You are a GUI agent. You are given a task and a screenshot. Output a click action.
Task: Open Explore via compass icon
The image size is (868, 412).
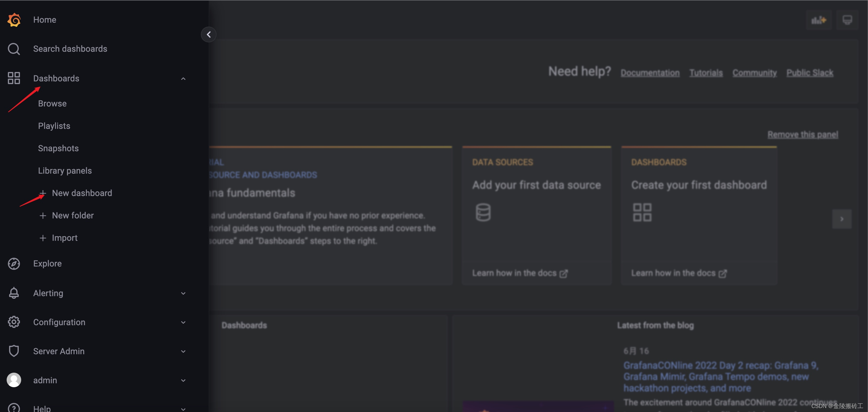[14, 264]
